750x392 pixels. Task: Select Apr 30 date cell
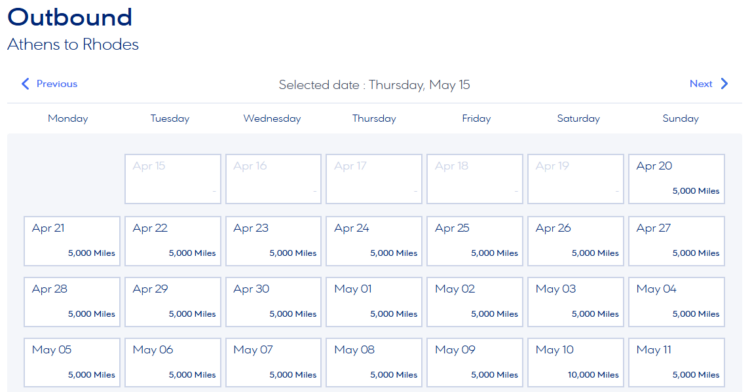[x=273, y=302]
